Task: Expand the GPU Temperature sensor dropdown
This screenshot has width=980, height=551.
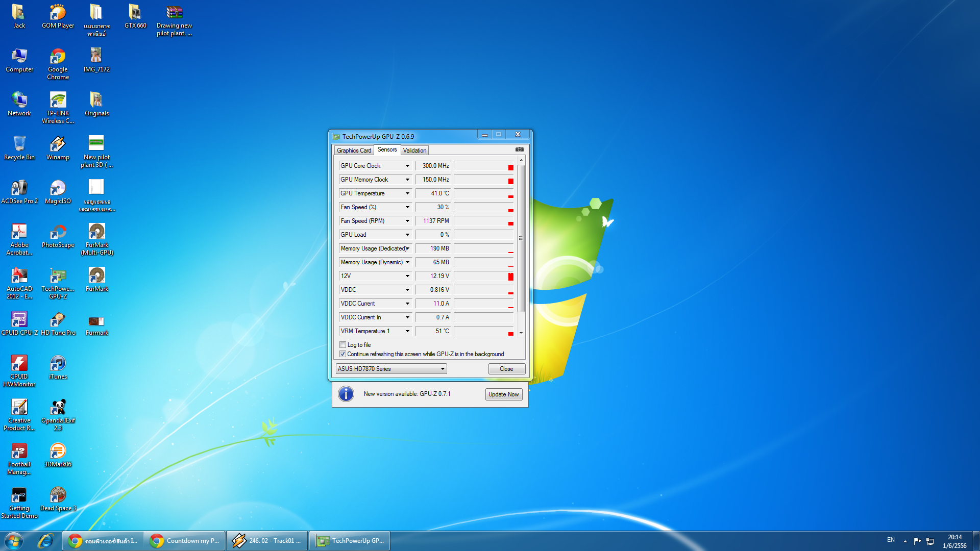Action: [407, 193]
